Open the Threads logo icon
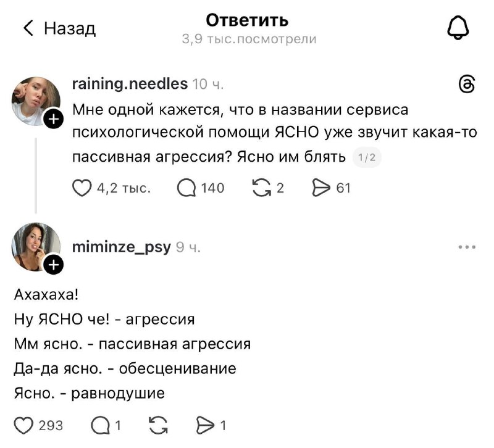Image resolution: width=494 pixels, height=448 pixels. tap(467, 84)
